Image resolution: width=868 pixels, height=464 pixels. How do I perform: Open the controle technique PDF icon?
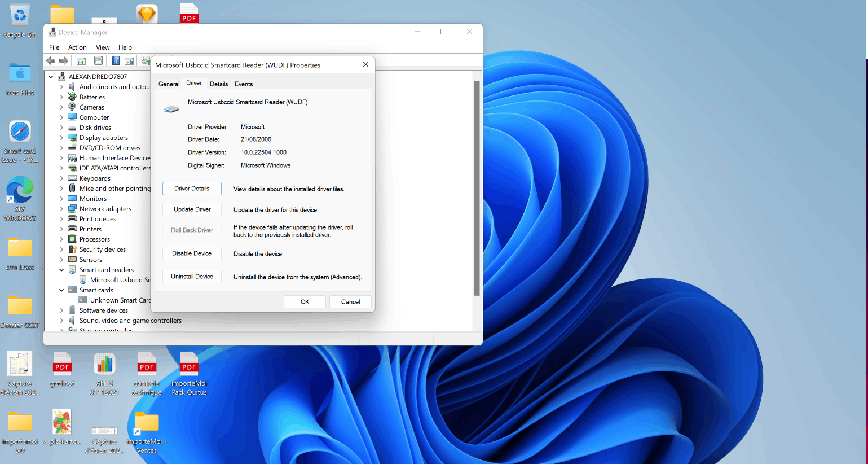coord(147,373)
